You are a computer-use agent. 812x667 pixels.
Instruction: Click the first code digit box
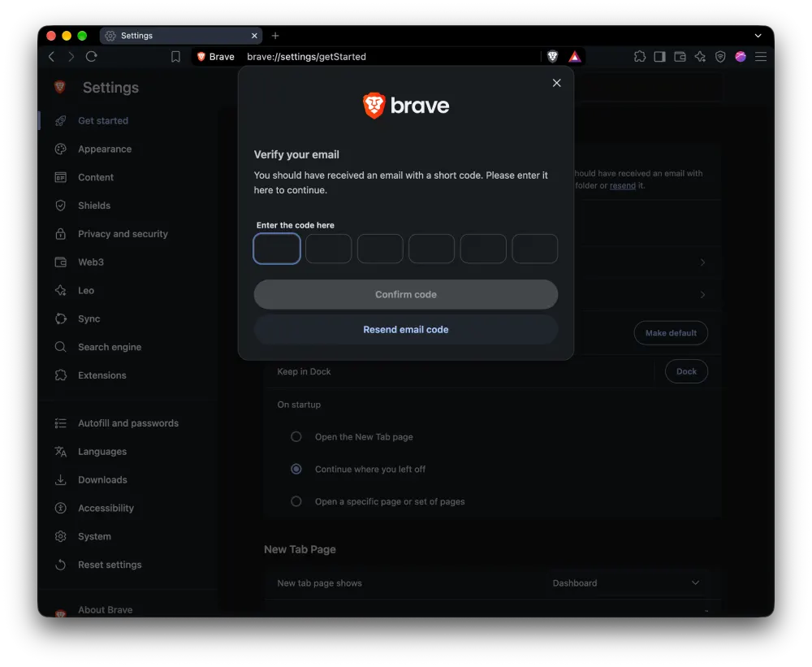point(277,249)
